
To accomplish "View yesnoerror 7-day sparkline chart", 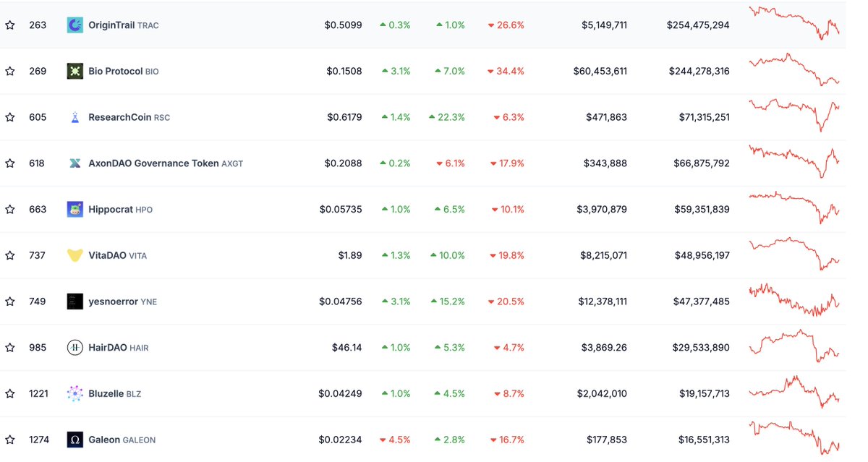I will (794, 300).
